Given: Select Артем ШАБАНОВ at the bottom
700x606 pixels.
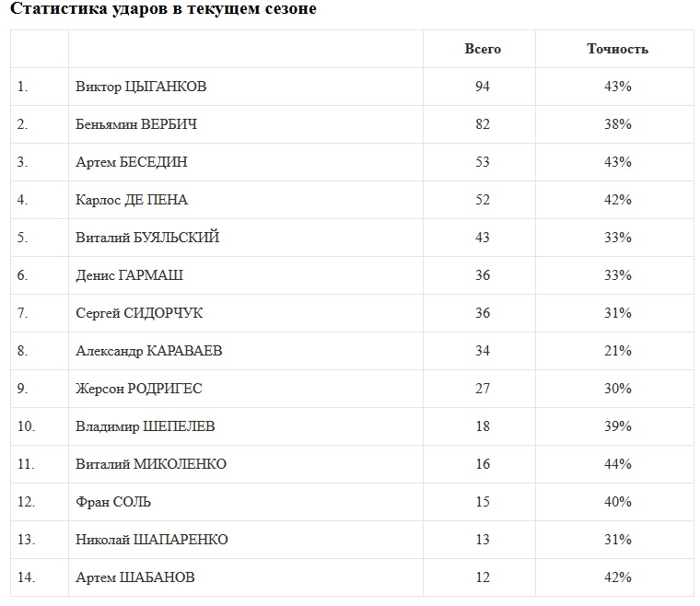Looking at the screenshot, I should pos(135,577).
